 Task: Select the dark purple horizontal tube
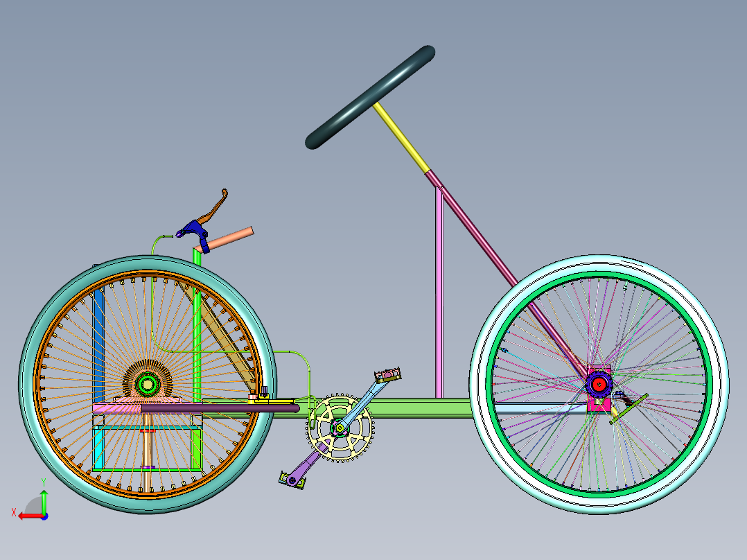tap(220, 408)
